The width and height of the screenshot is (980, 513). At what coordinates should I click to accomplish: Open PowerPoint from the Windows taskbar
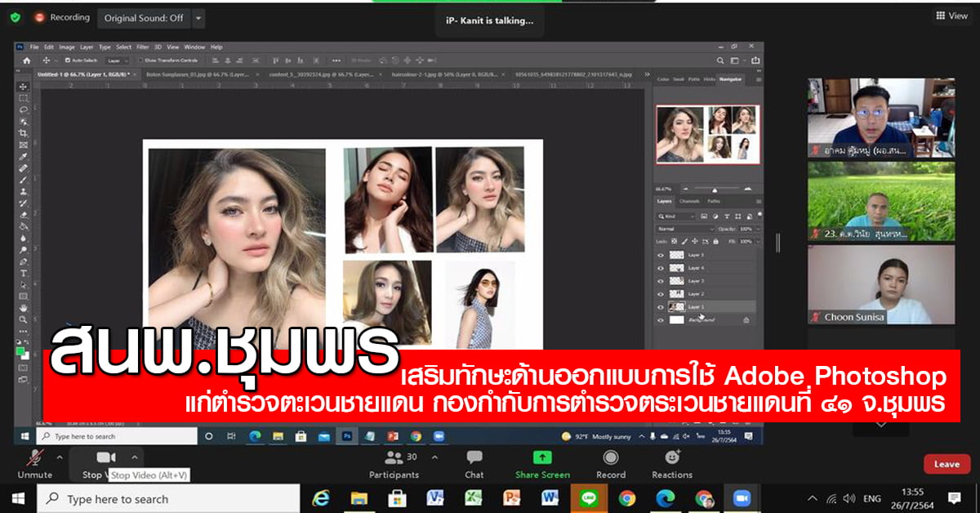(511, 497)
